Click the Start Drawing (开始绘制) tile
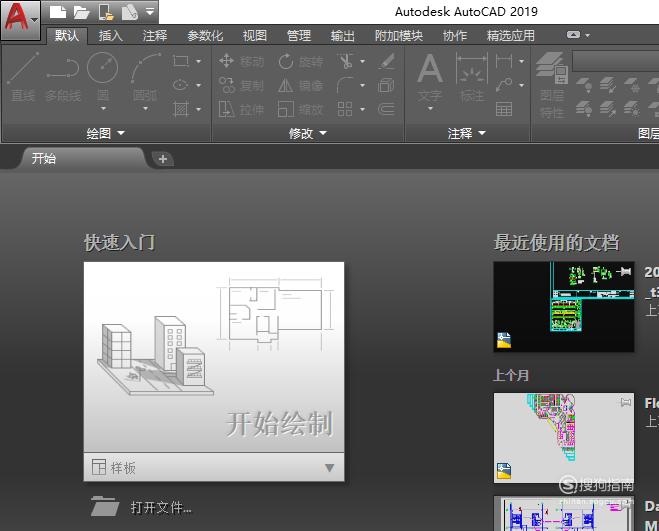This screenshot has height=531, width=659. [214, 357]
